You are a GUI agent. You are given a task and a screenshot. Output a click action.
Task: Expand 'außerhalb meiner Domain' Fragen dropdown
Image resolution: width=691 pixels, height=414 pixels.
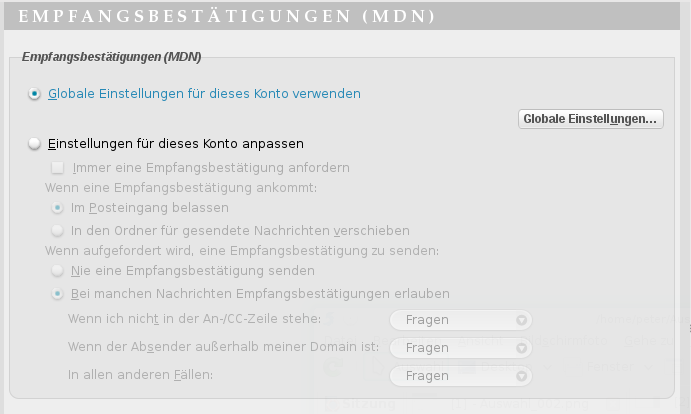pyautogui.click(x=460, y=348)
